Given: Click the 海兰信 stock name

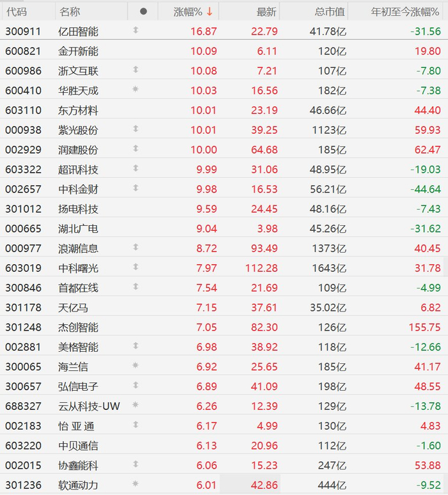Looking at the screenshot, I should 73,367.
